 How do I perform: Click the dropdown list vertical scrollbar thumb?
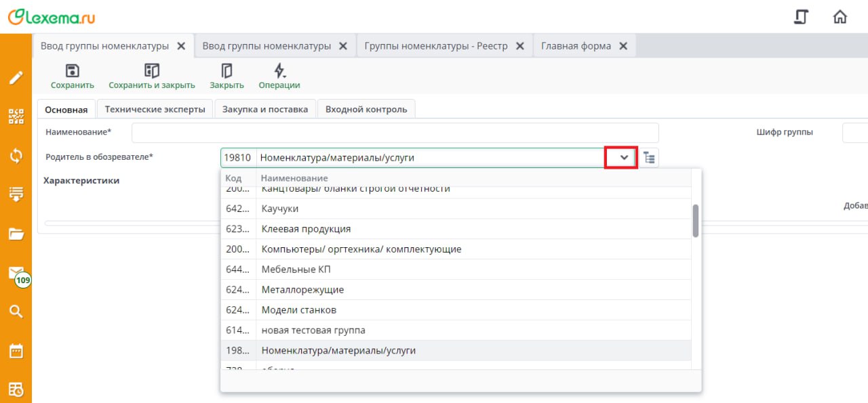click(696, 221)
